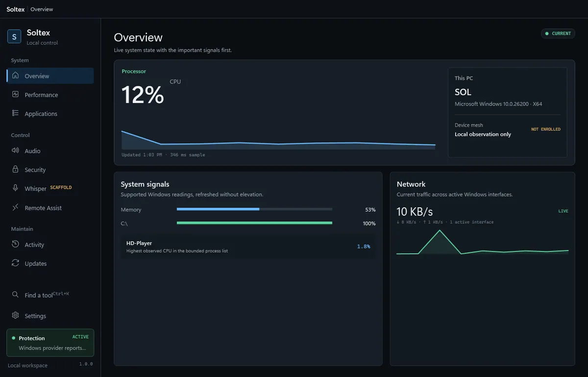Click the System signals heading
This screenshot has width=588, height=377.
[x=145, y=184]
